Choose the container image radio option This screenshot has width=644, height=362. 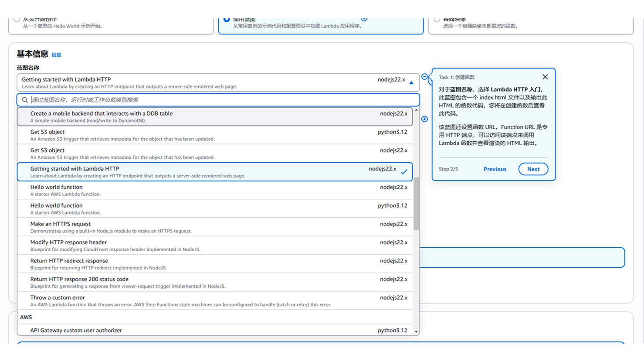(437, 20)
